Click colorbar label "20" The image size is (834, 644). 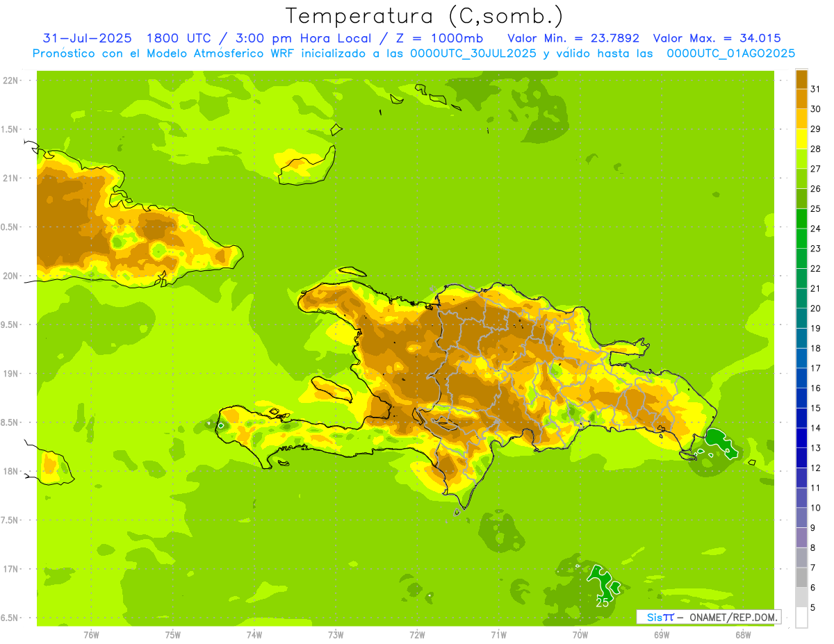(x=815, y=308)
